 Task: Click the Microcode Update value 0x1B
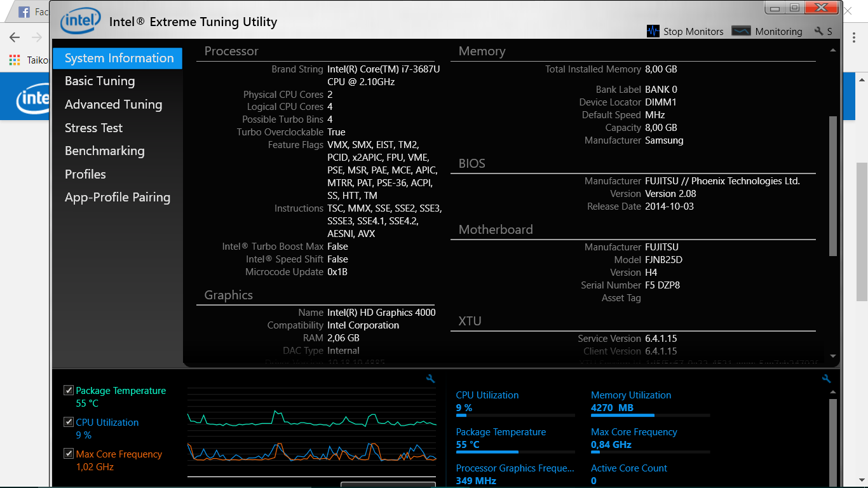click(337, 272)
